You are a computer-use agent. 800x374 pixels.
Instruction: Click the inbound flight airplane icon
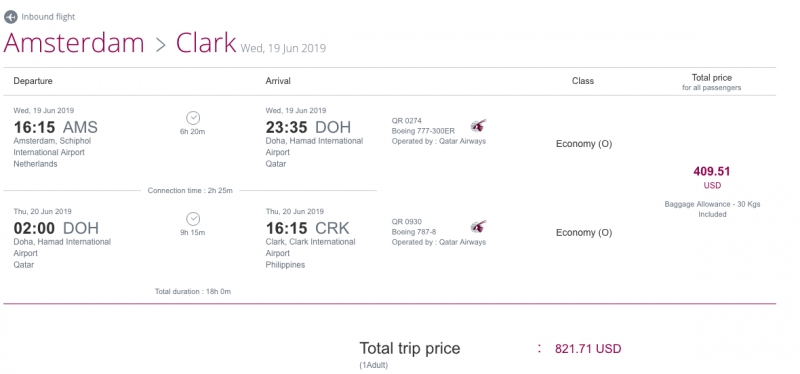(x=11, y=17)
